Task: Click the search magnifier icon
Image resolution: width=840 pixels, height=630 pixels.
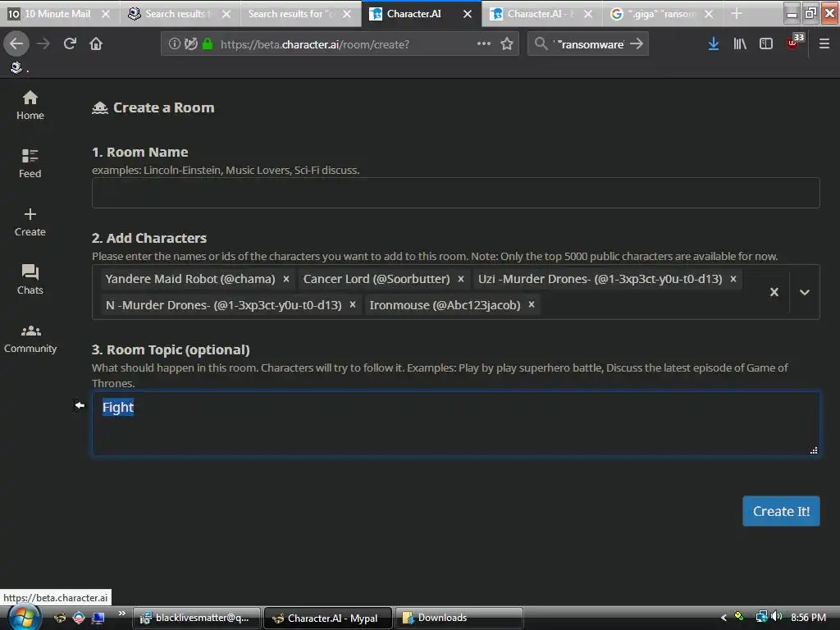Action: coord(541,43)
